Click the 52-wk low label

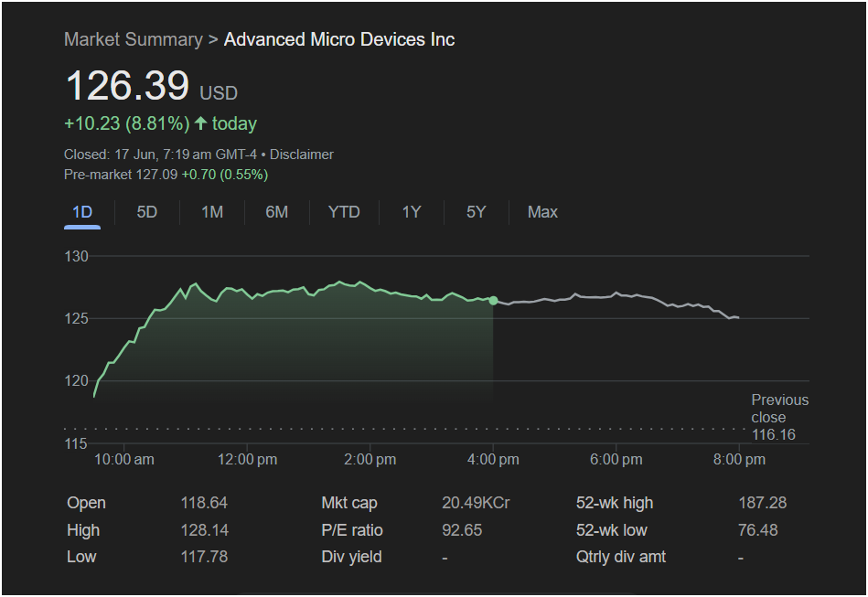612,530
